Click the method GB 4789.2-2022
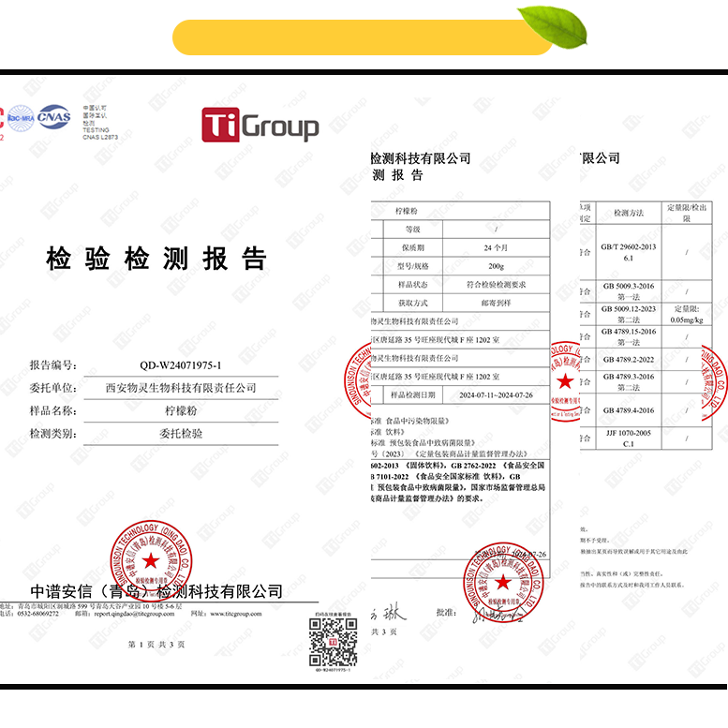The width and height of the screenshot is (728, 728). [x=629, y=360]
